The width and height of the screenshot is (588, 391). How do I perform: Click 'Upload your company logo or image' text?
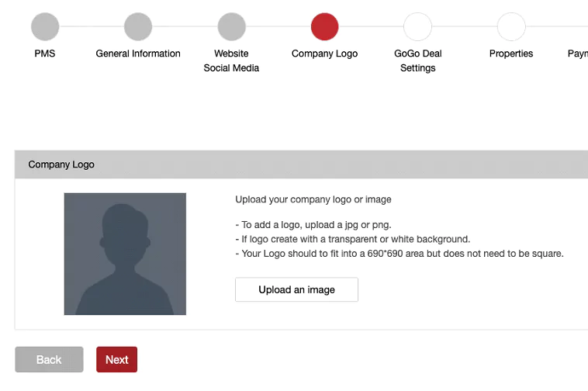coord(313,199)
